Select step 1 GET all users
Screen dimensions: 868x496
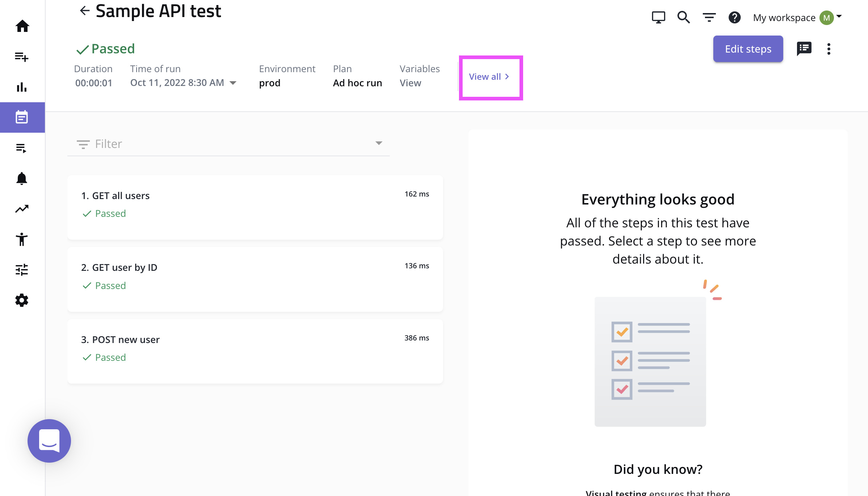pyautogui.click(x=255, y=207)
